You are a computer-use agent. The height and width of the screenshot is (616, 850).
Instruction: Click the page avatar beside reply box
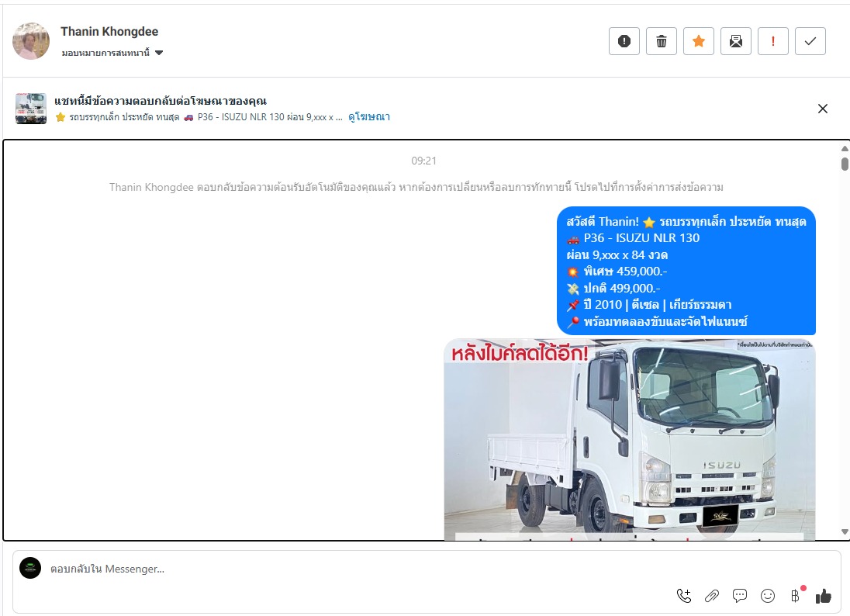(30, 568)
